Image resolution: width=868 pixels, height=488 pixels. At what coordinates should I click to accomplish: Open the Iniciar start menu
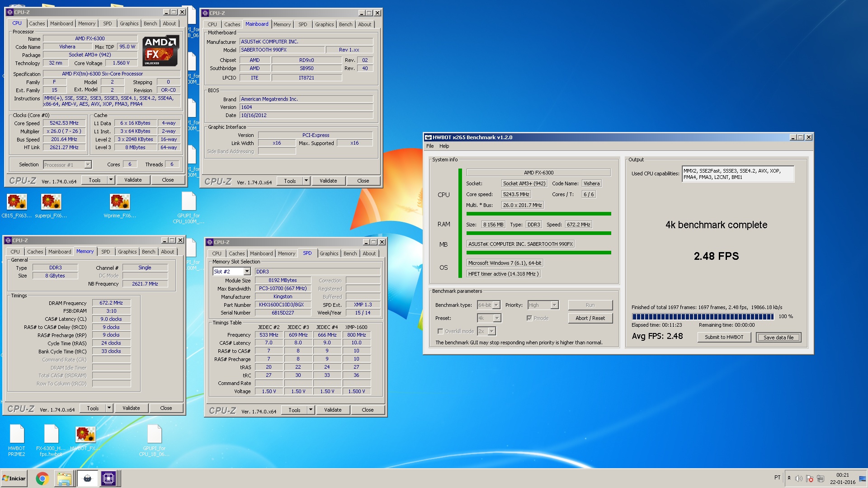[14, 478]
